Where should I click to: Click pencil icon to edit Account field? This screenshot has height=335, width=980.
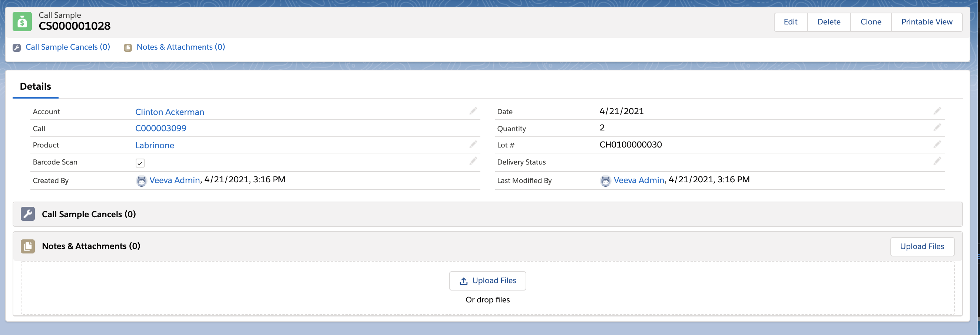[473, 111]
